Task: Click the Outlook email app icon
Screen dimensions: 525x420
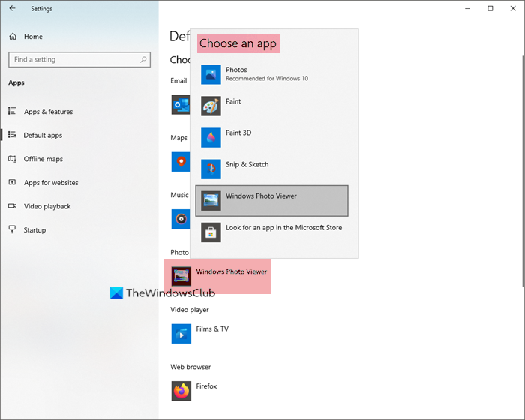Action: [180, 104]
